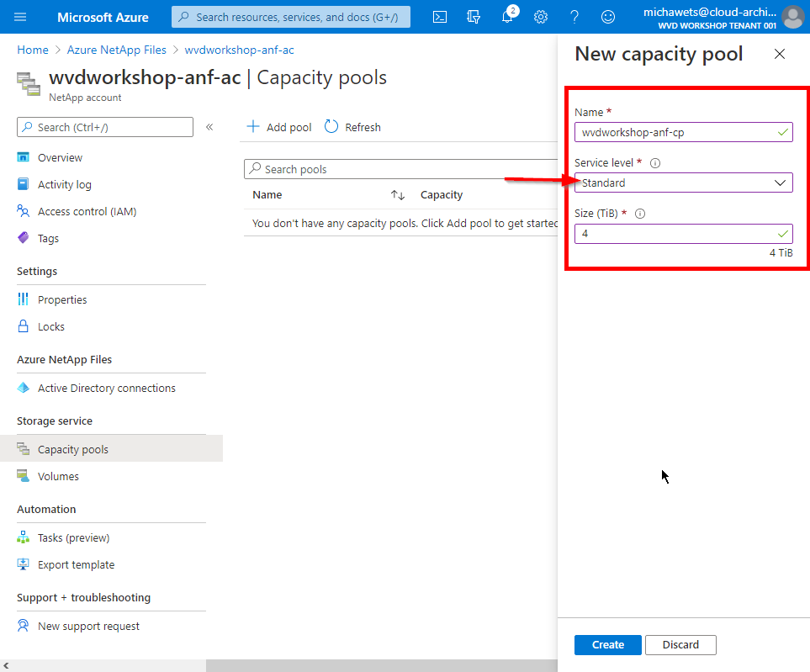Click the Refresh circular arrow icon

point(331,126)
